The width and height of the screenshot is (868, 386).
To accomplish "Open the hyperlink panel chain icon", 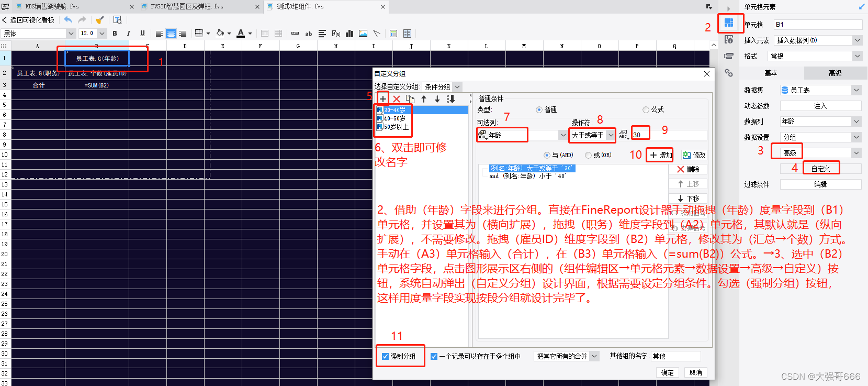I will tap(729, 73).
